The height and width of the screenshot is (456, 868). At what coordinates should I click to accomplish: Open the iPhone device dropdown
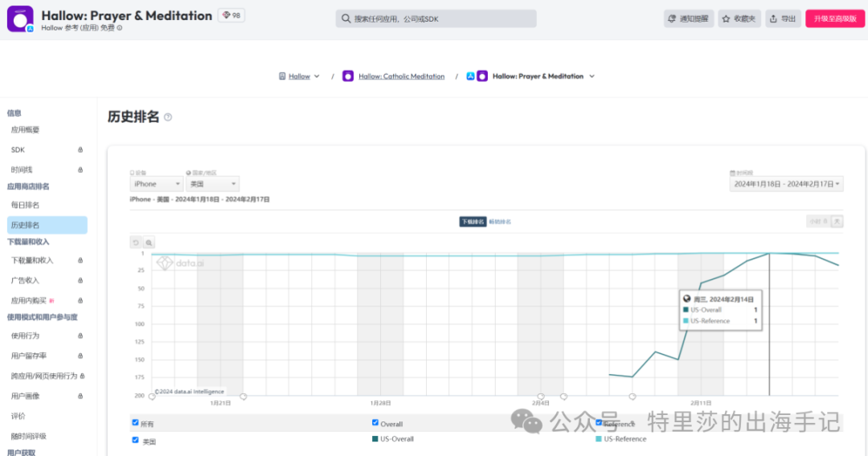[157, 184]
